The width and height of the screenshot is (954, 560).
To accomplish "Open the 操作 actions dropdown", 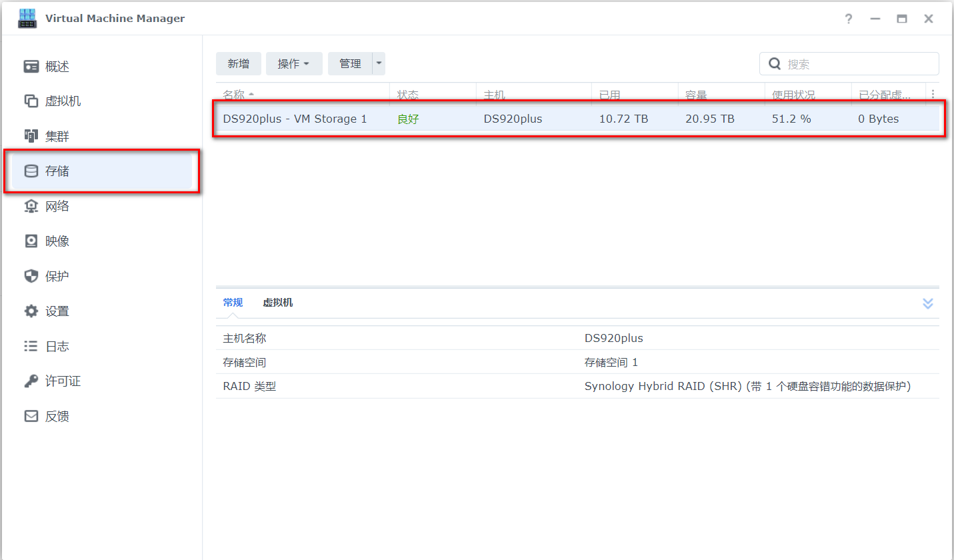I will click(294, 63).
